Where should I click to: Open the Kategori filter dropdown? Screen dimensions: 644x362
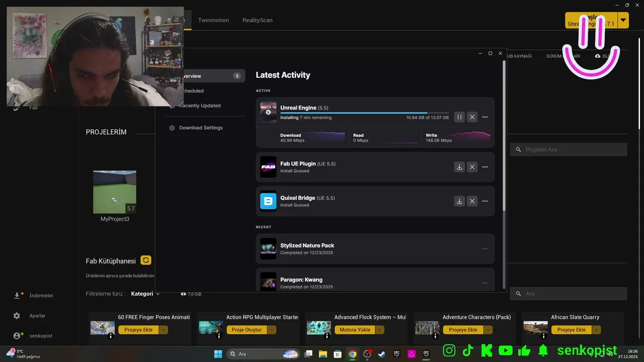(x=145, y=294)
